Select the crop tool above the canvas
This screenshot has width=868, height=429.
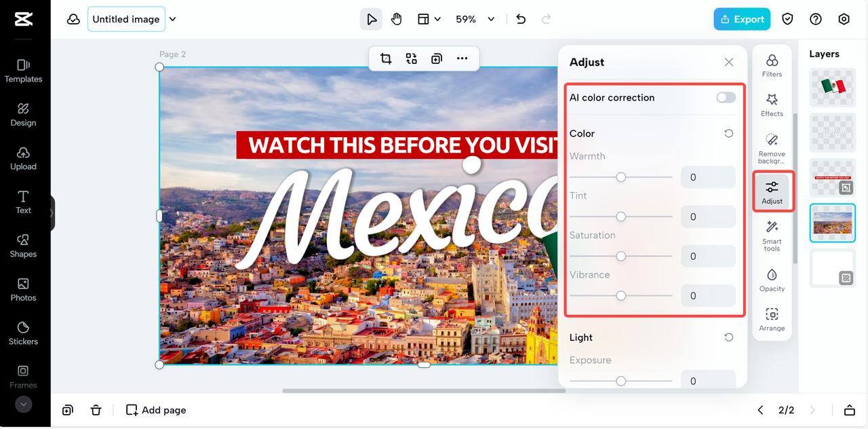385,58
